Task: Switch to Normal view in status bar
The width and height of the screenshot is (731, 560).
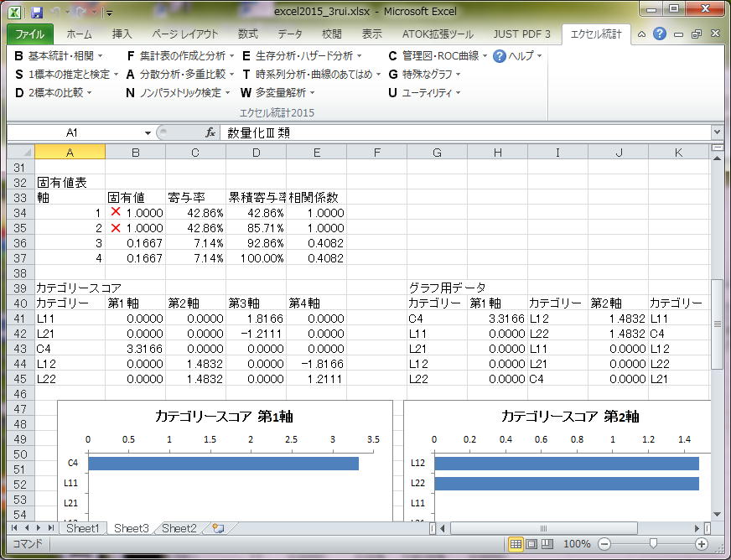Action: [516, 544]
